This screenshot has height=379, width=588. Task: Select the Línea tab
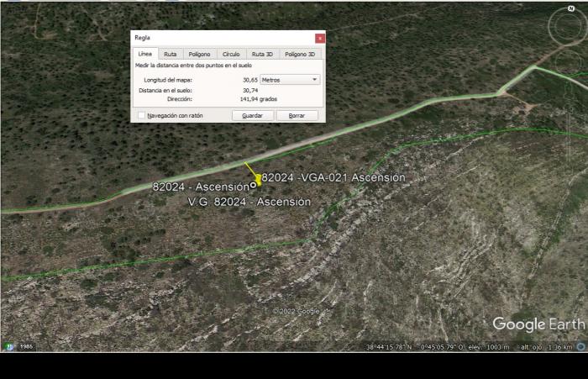click(x=145, y=54)
